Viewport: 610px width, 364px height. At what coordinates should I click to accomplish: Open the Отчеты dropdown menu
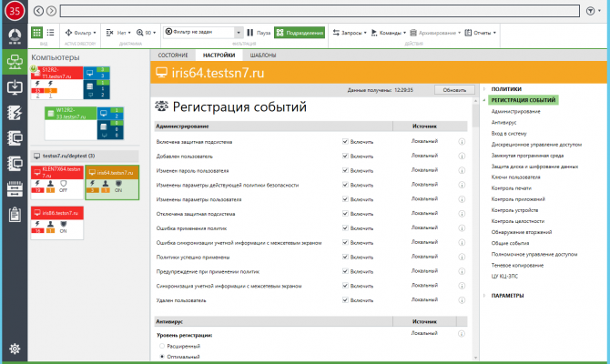click(481, 33)
